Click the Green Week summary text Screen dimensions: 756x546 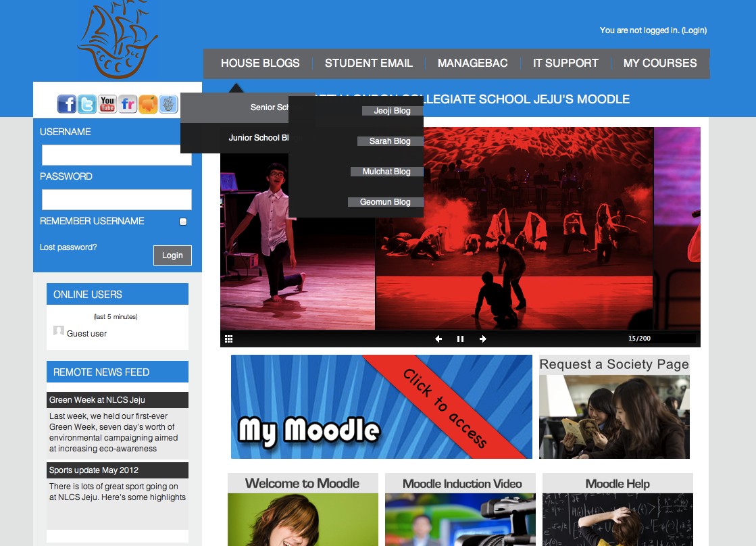point(114,432)
